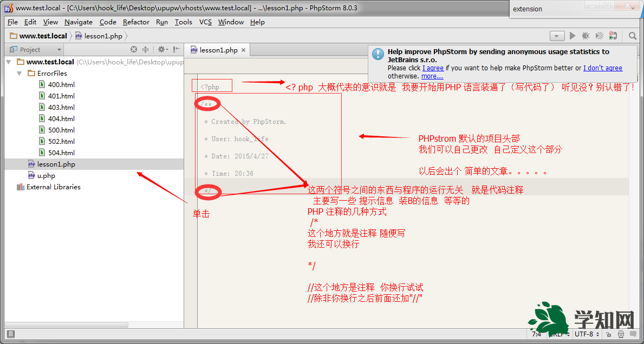Click lesson1.php breadcrumb in navigation bar
644x344 pixels.
(x=99, y=36)
